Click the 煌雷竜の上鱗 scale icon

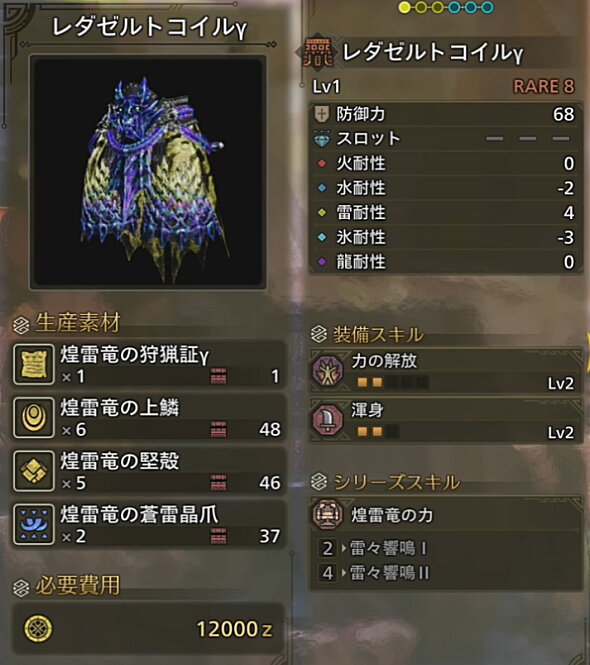pos(34,418)
